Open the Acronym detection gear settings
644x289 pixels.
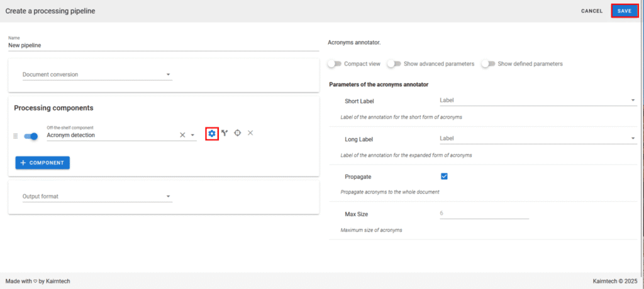coord(212,133)
